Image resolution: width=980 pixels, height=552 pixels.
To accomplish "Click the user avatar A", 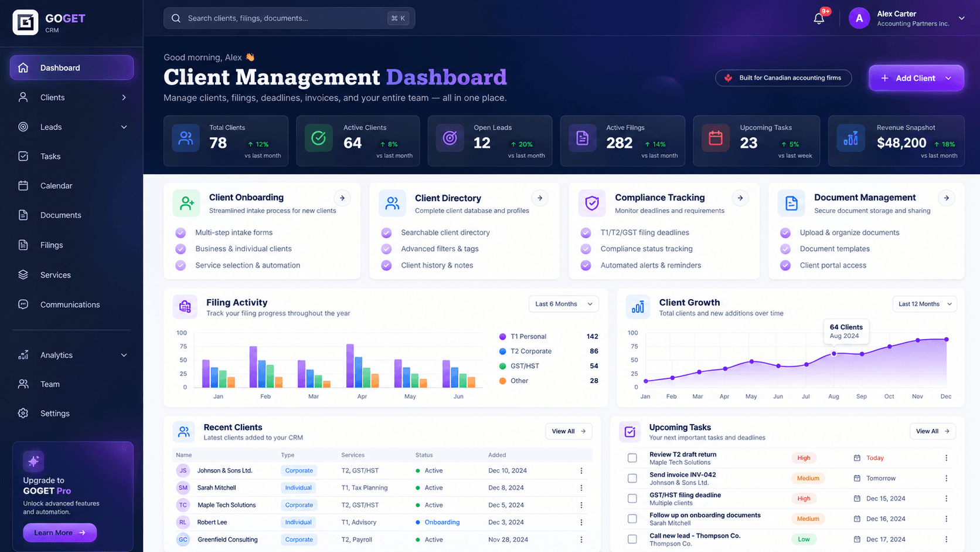I will coord(859,19).
